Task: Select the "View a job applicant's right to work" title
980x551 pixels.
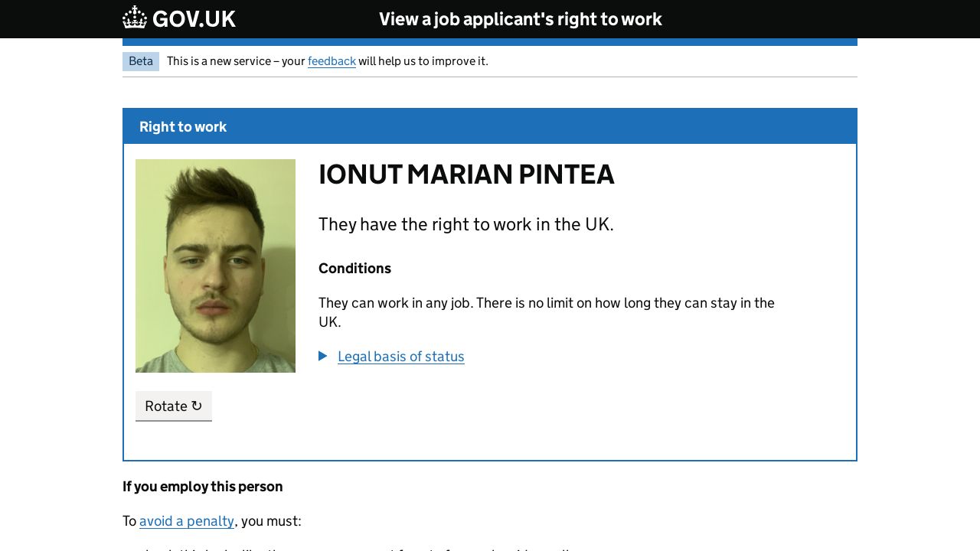Action: [x=520, y=19]
